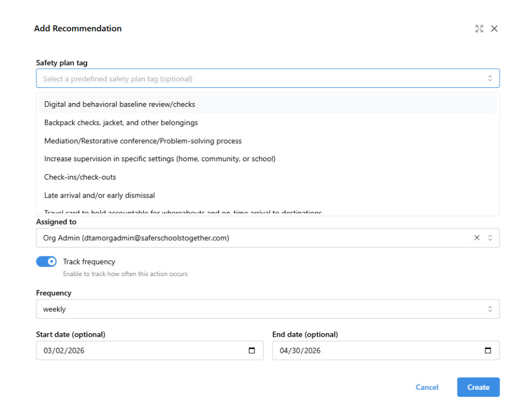The image size is (532, 420).
Task: Clear the Assigned to selection
Action: pyautogui.click(x=477, y=238)
